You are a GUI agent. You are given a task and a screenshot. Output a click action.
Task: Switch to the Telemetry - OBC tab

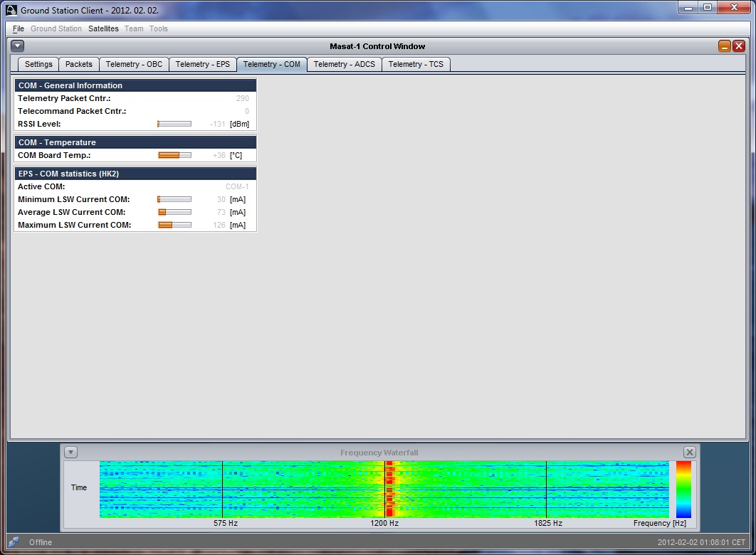(x=134, y=64)
